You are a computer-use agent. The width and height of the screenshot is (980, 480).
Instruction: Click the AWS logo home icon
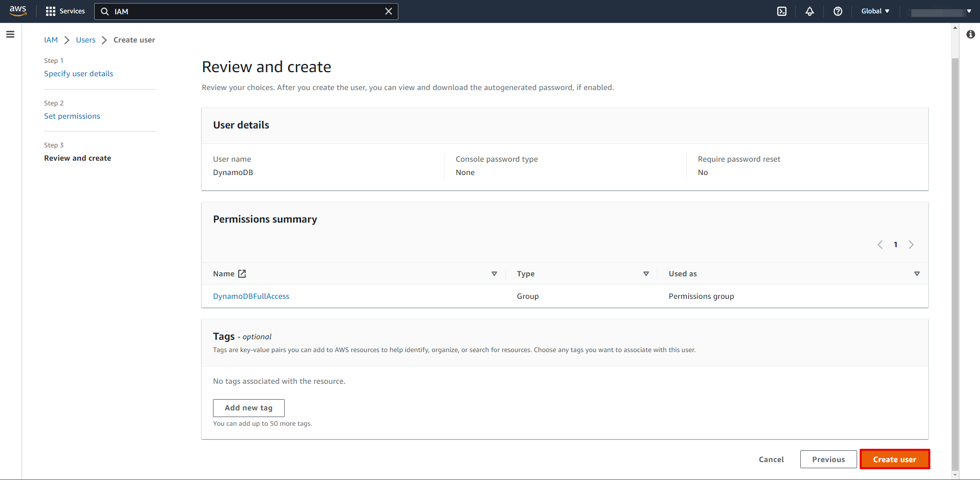[x=18, y=11]
